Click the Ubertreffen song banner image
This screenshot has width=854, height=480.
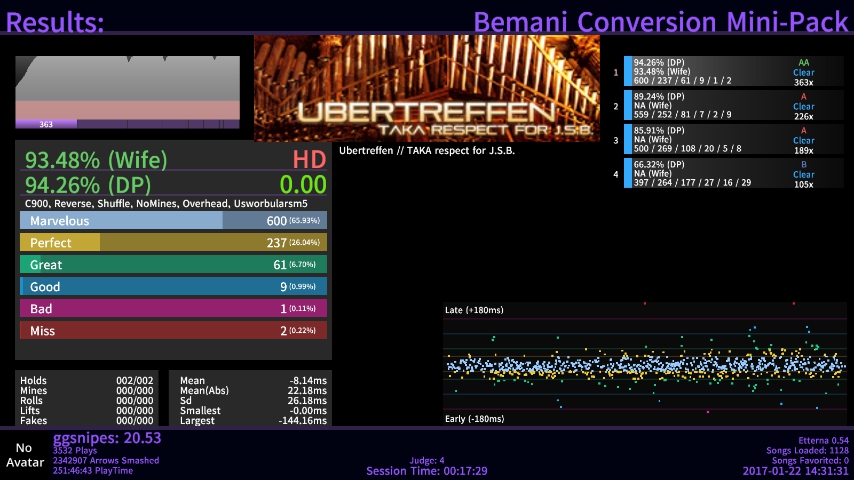[x=426, y=89]
